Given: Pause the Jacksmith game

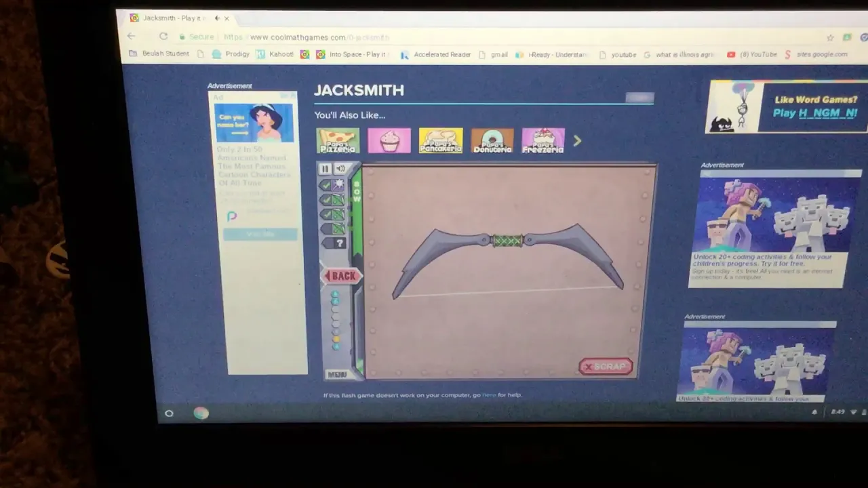Looking at the screenshot, I should point(325,169).
